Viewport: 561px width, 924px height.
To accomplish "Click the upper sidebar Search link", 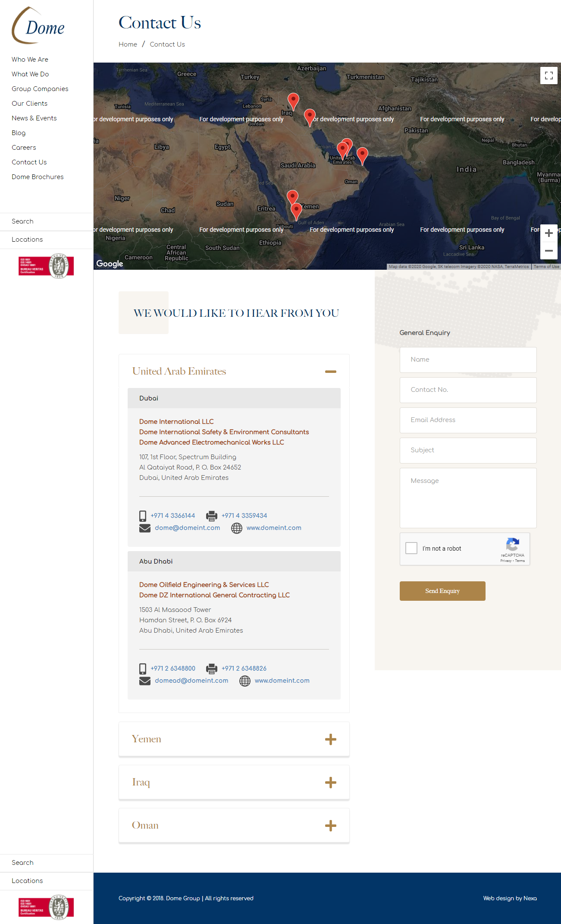I will [x=22, y=221].
